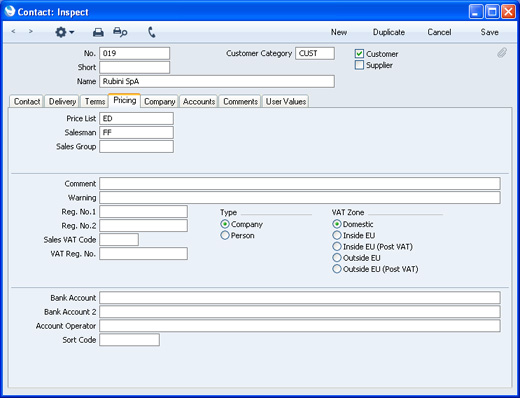Open the gear operations menu
Viewport: 520px width, 398px height.
[64, 32]
